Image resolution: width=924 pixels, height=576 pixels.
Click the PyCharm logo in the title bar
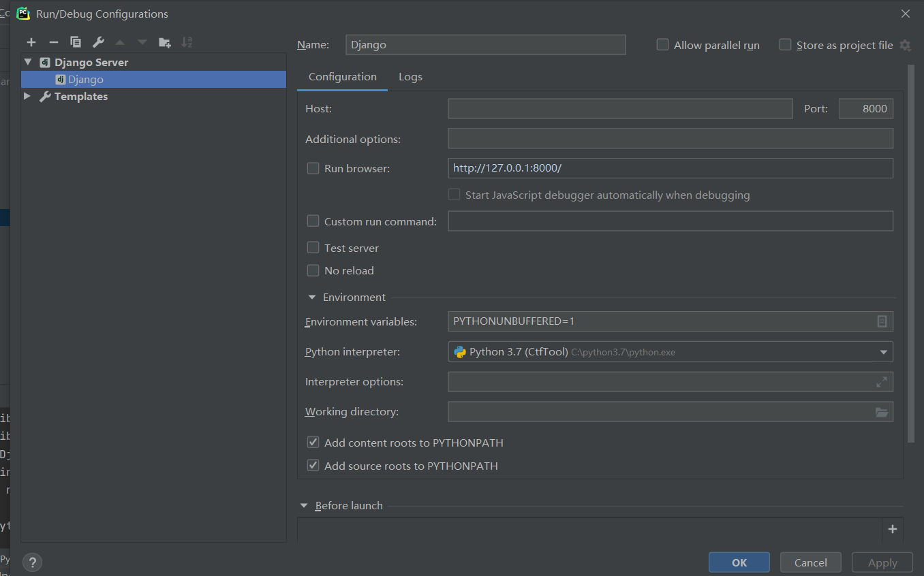23,13
